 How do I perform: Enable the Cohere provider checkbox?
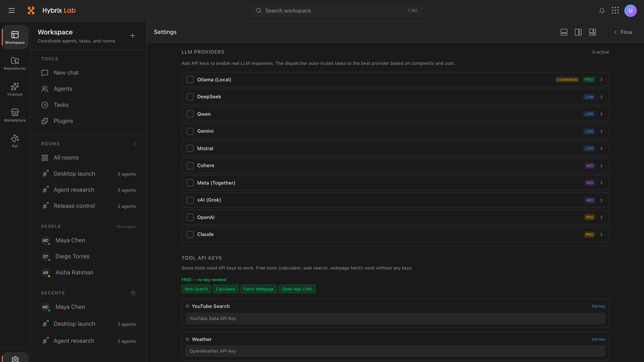(190, 166)
